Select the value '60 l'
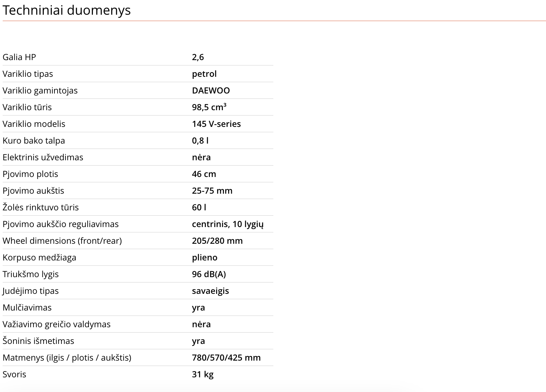 [199, 207]
